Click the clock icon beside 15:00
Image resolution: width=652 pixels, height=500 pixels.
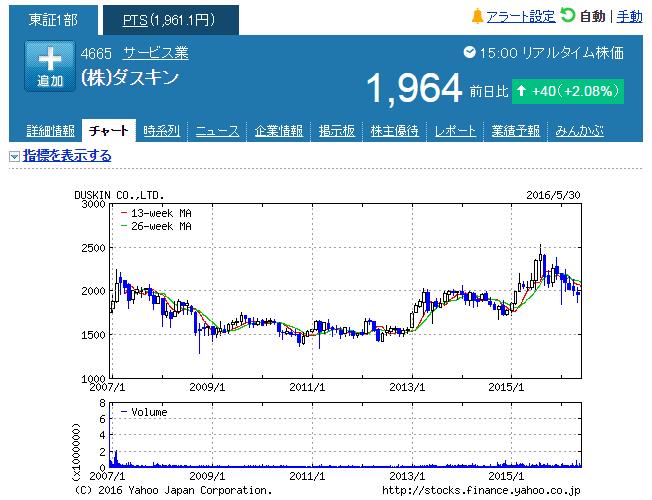469,52
